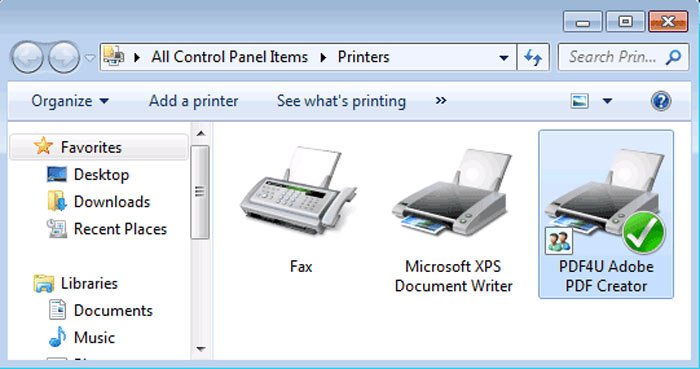Open Documents library

(113, 311)
